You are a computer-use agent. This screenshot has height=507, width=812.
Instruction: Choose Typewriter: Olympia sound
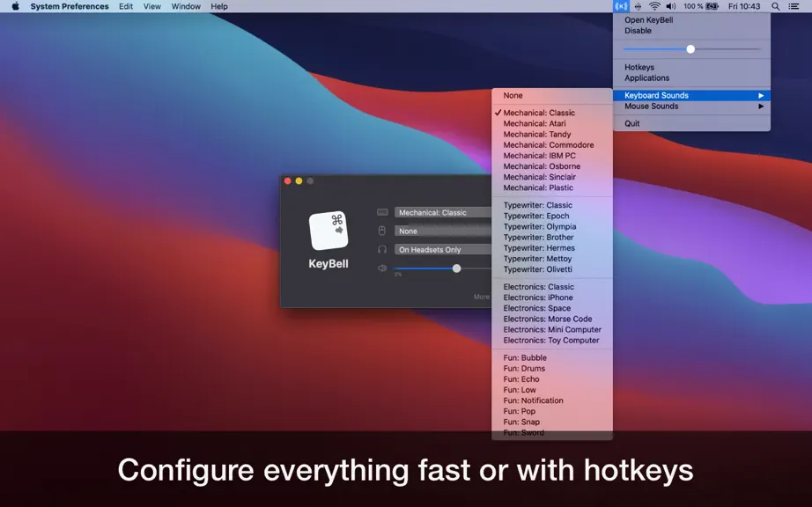tap(552, 226)
